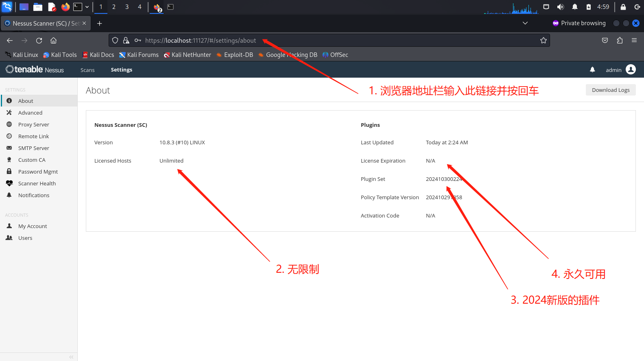
Task: Switch to workspace 4
Action: [x=140, y=7]
